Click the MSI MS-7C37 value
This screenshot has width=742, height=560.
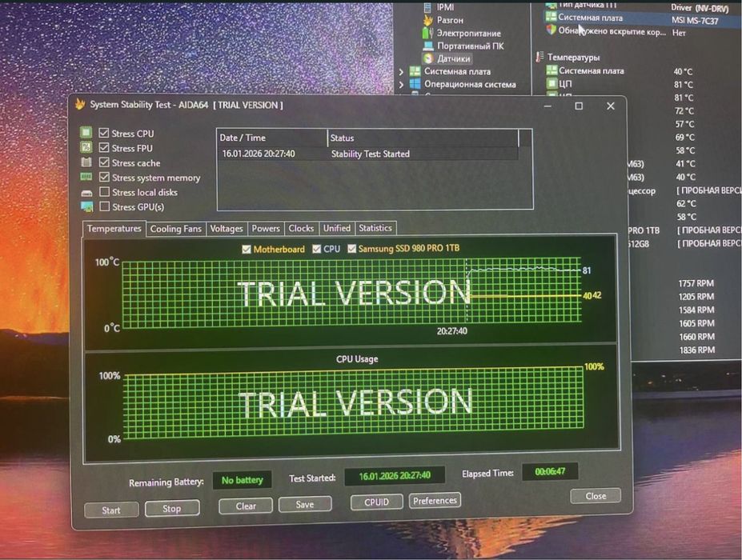click(695, 20)
